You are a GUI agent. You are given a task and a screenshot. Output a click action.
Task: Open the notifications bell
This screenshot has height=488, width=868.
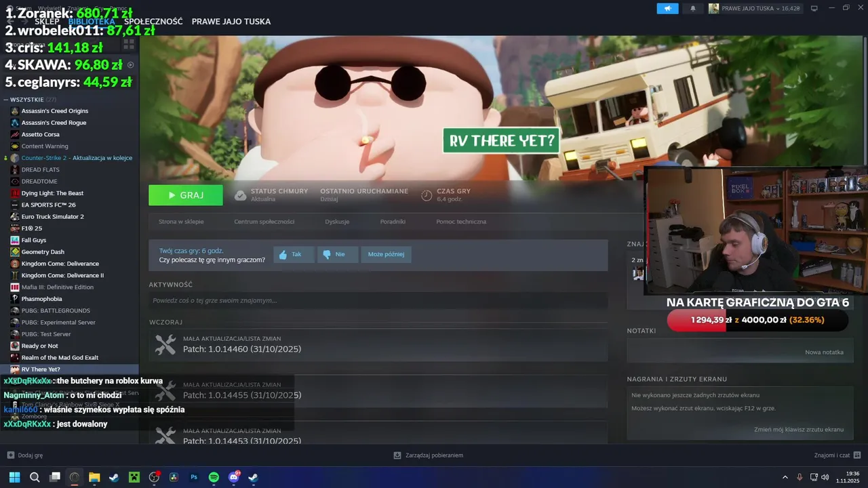click(692, 9)
